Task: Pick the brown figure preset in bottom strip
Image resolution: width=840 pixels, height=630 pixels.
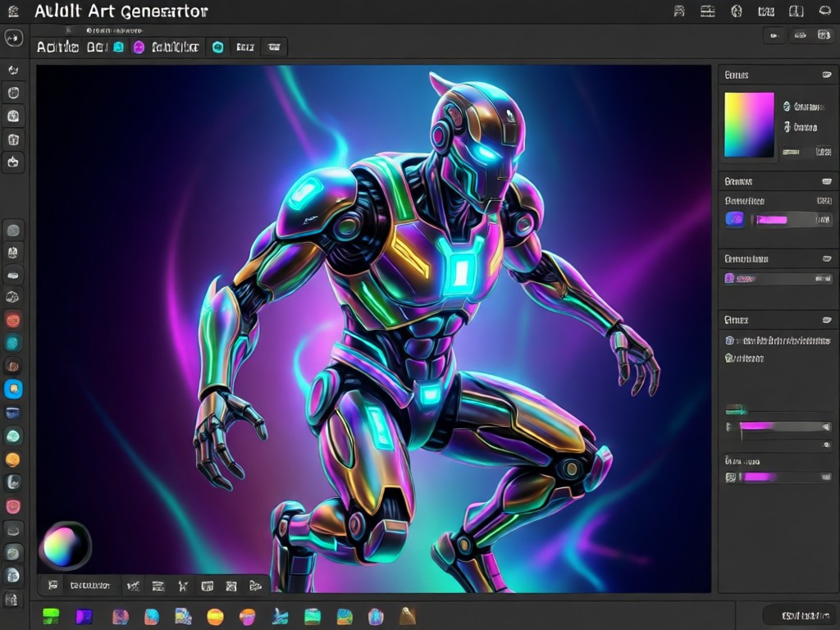Action: 407,615
